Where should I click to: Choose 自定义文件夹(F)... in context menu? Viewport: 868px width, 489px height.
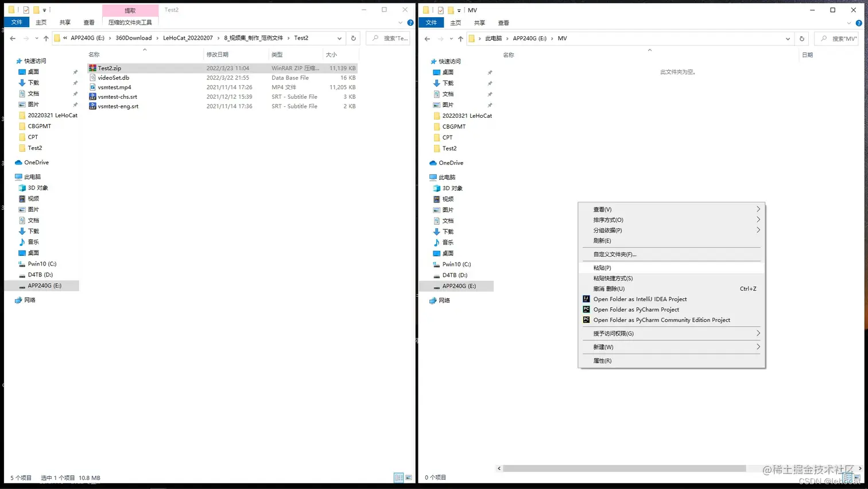point(672,254)
